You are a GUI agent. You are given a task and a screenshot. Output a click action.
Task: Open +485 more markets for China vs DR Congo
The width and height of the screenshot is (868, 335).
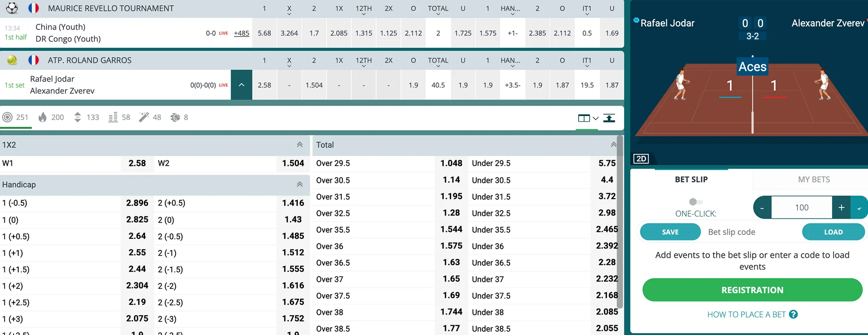241,33
